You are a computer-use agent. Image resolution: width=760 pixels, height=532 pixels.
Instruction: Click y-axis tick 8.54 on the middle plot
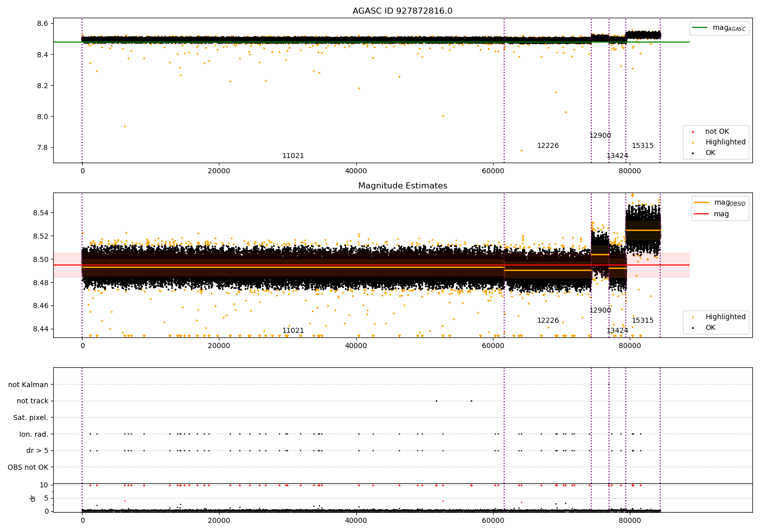[41, 213]
